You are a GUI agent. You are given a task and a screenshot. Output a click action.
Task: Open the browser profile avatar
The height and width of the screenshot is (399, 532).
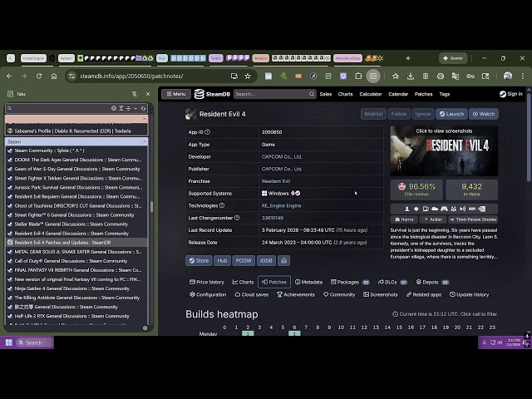(x=508, y=76)
